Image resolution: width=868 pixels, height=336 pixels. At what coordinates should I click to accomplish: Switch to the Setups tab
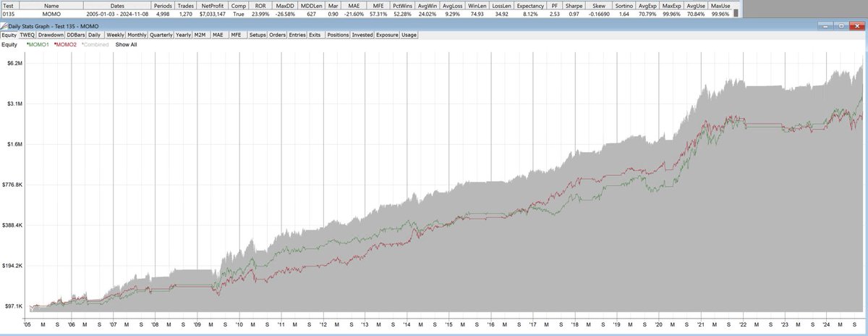(x=258, y=34)
